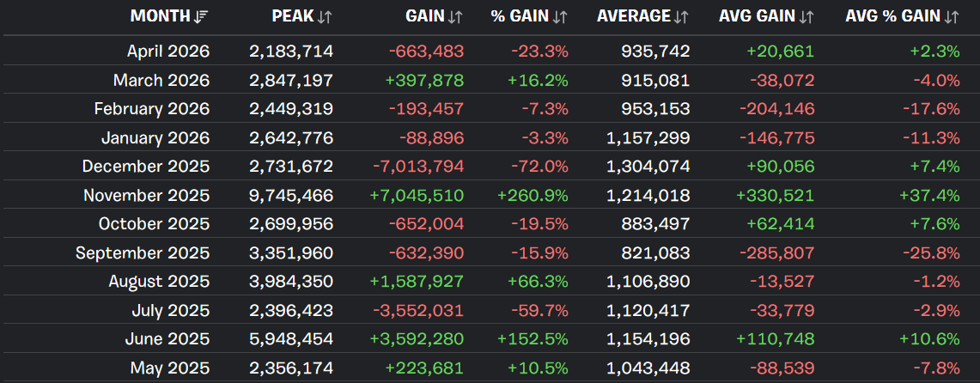This screenshot has width=980, height=383.
Task: Sort by the AVG GAIN header label
Action: tap(758, 17)
